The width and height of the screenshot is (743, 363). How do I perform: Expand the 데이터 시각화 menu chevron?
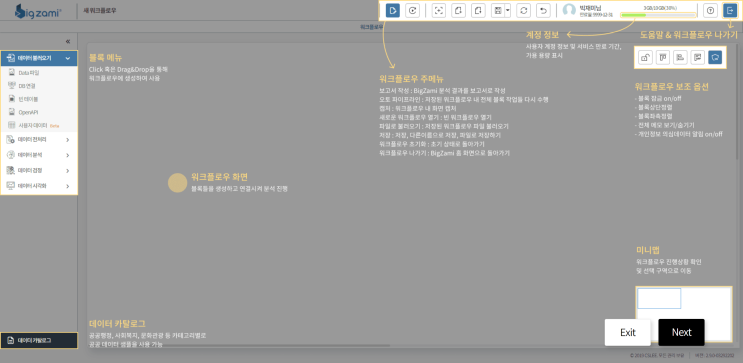pyautogui.click(x=68, y=186)
